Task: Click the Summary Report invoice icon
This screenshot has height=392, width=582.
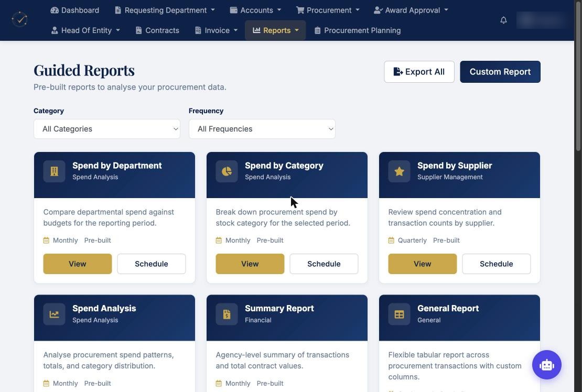Action: click(x=227, y=314)
